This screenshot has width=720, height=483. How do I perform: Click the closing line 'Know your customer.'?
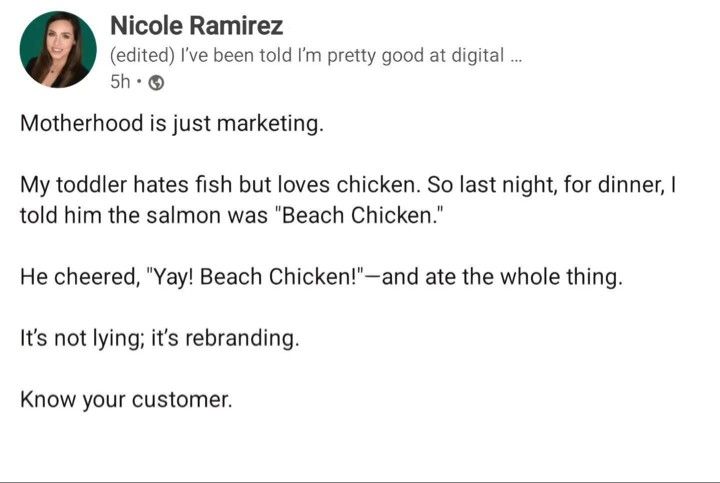click(126, 399)
